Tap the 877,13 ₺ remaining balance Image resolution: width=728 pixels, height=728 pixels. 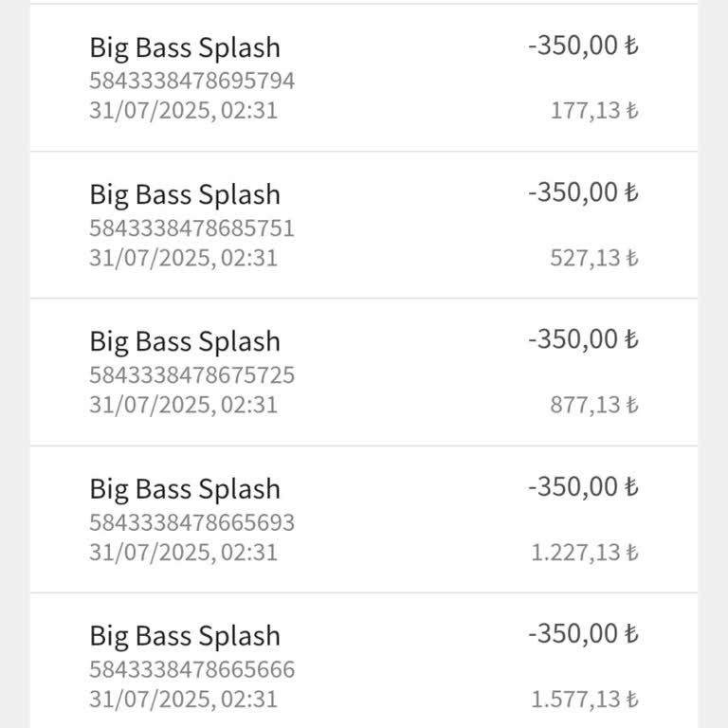[x=593, y=406]
